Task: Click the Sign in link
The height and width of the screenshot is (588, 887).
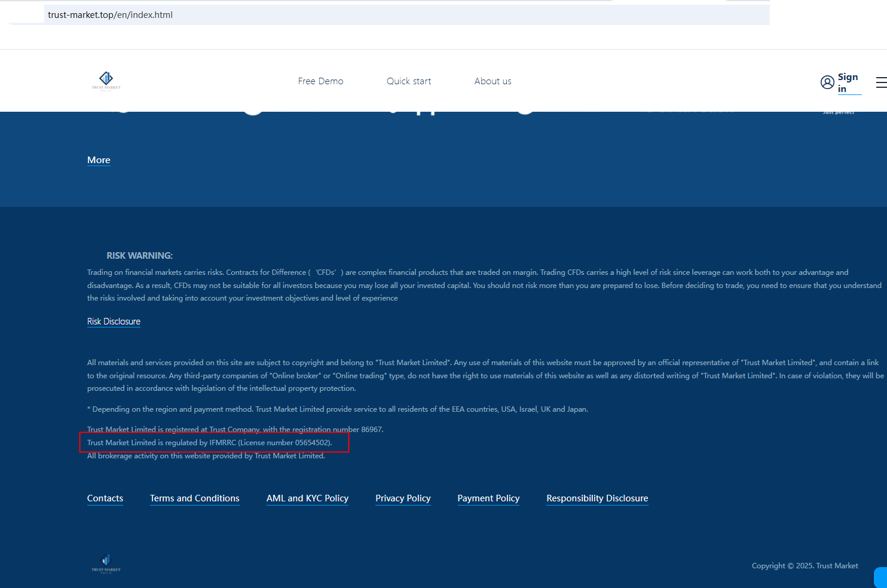Action: [x=848, y=82]
